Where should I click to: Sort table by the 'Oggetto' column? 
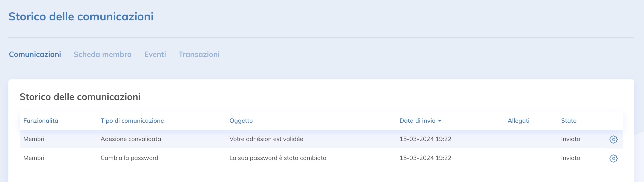click(x=241, y=121)
